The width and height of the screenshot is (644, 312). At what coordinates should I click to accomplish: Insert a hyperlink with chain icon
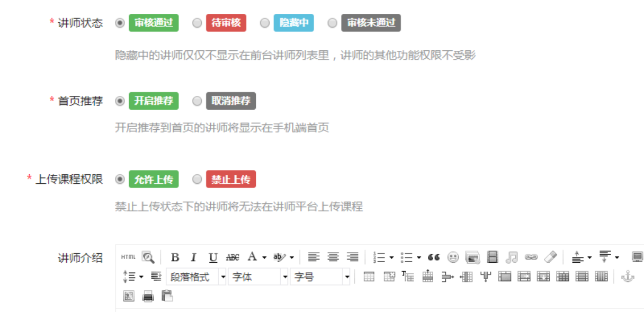tap(531, 257)
